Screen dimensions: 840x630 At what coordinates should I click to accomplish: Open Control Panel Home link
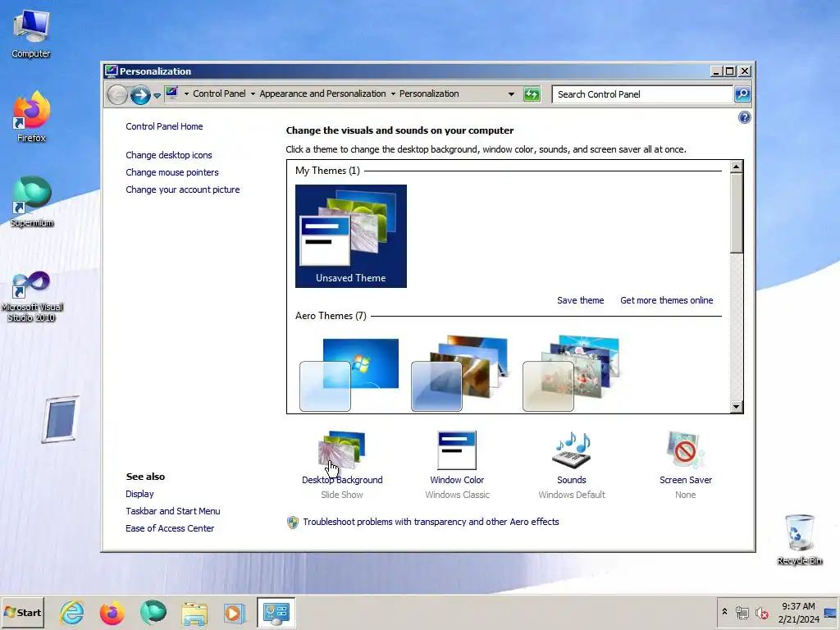(x=164, y=126)
